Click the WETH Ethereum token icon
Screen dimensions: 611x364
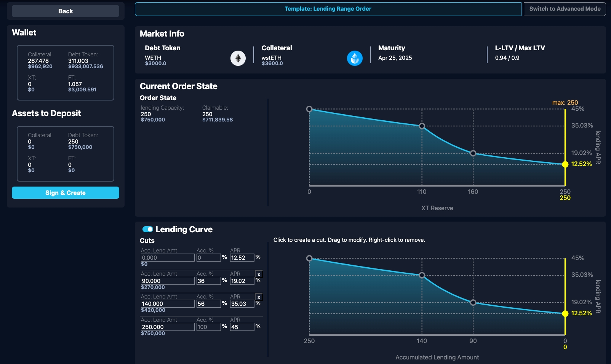(238, 58)
